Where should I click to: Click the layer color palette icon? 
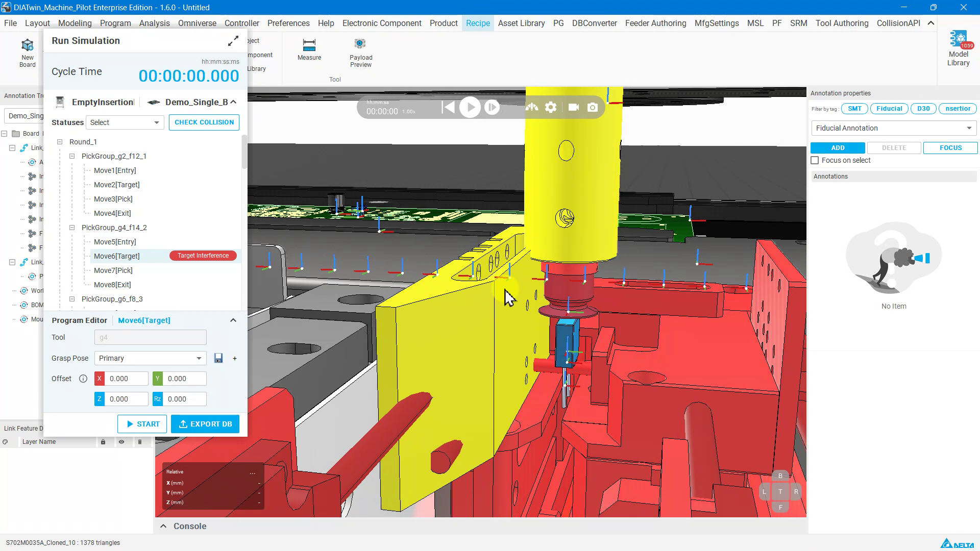5,442
